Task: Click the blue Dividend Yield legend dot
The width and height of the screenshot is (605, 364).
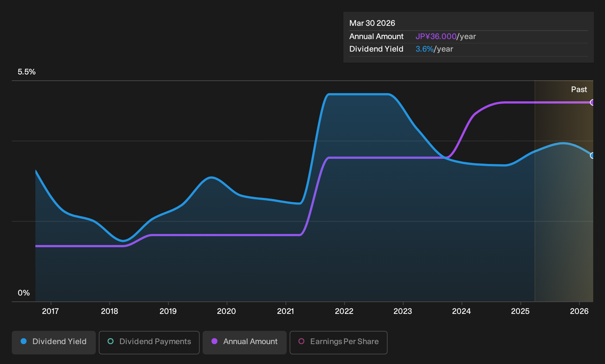Action: click(x=24, y=342)
